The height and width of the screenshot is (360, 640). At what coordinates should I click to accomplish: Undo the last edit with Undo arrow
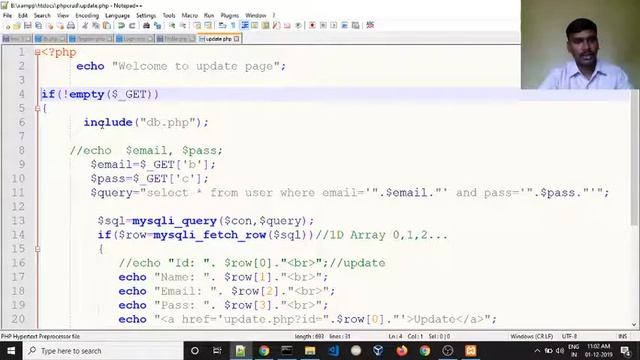(121, 26)
